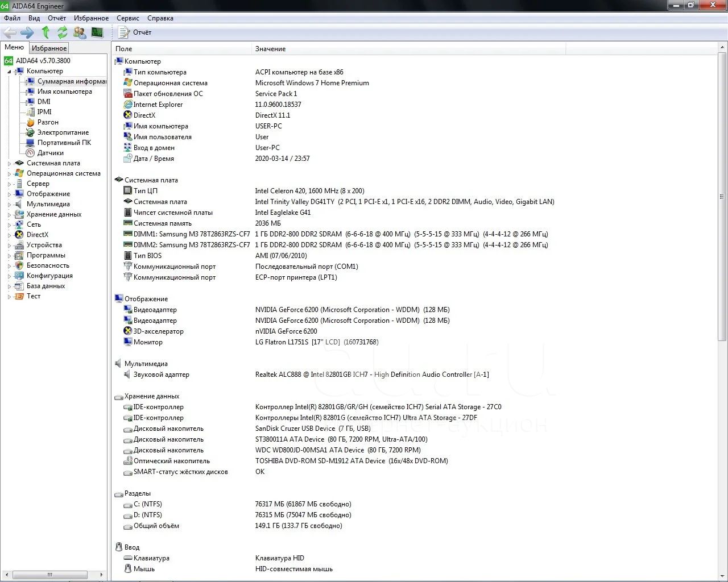Click the Поле column header
The width and height of the screenshot is (728, 582).
click(x=181, y=49)
